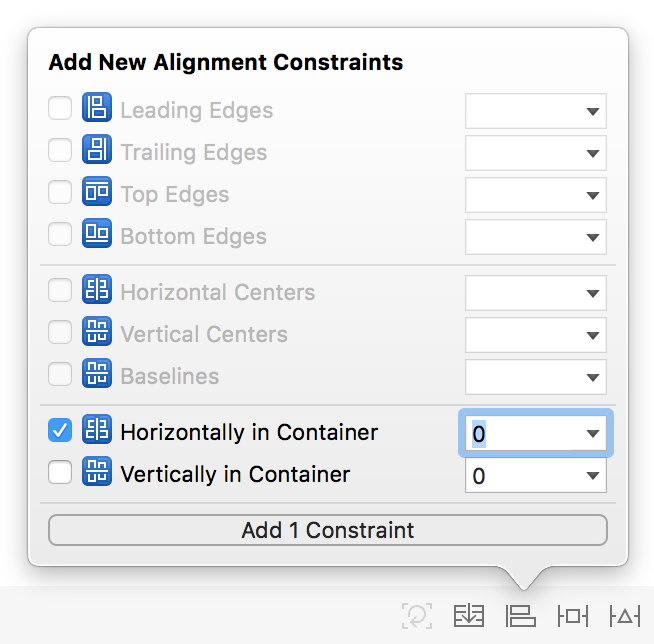Click the Top Edges alignment icon
This screenshot has width=654, height=644.
[97, 193]
